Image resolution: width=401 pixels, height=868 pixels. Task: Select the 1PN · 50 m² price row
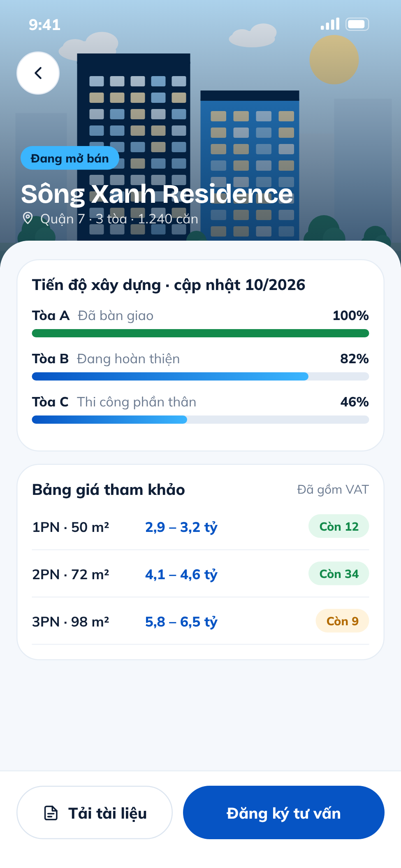(x=200, y=527)
